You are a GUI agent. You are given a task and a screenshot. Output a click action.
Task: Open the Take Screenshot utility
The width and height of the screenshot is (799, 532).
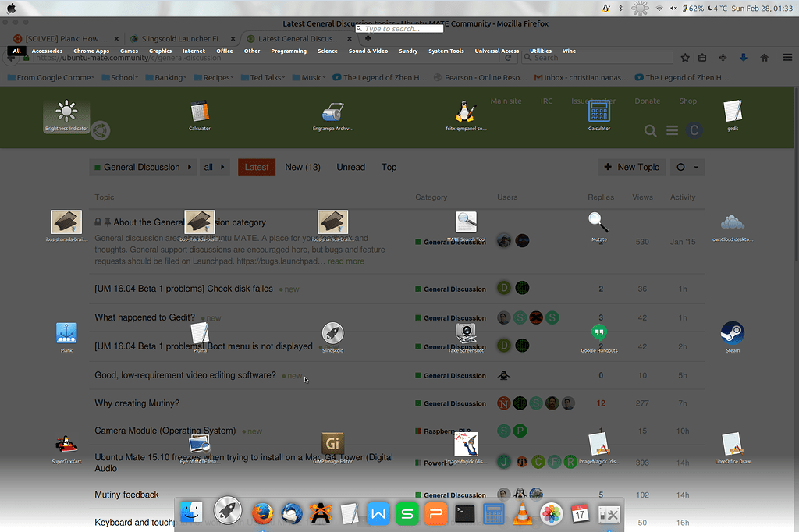[466, 334]
